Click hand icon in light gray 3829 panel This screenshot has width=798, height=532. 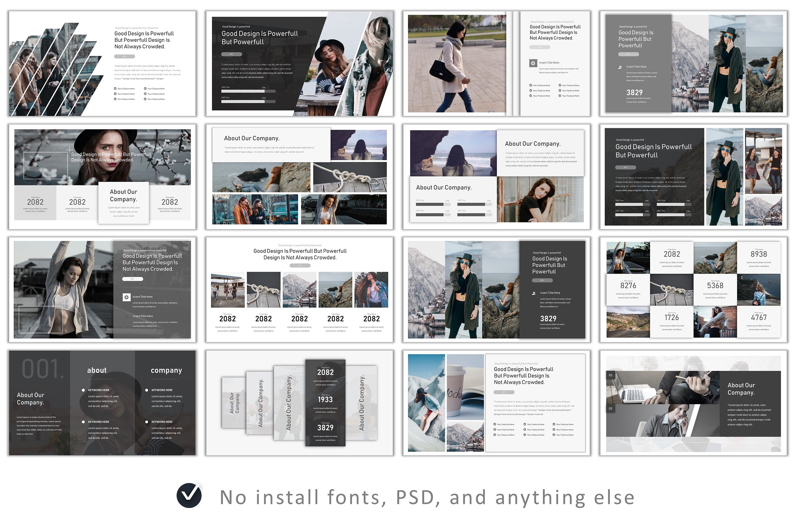620,67
